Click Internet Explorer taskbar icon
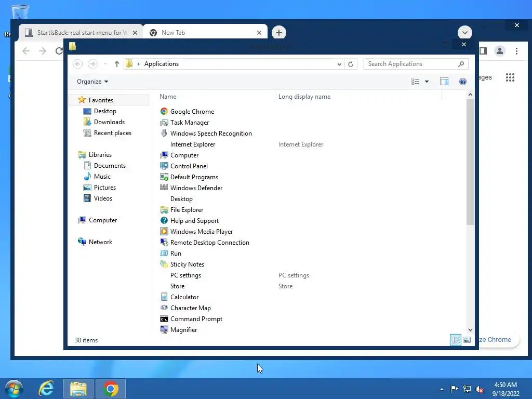Image resolution: width=532 pixels, height=399 pixels. pos(46,388)
